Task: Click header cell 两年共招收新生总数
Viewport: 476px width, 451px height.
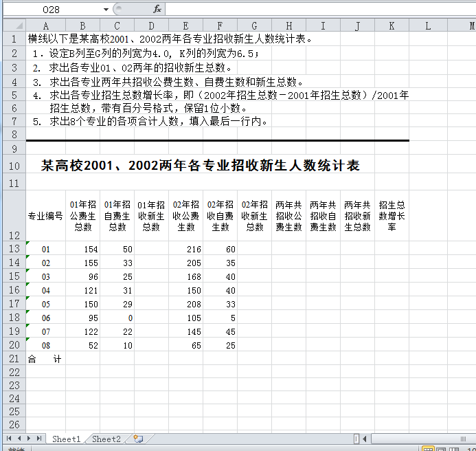Action: 357,216
